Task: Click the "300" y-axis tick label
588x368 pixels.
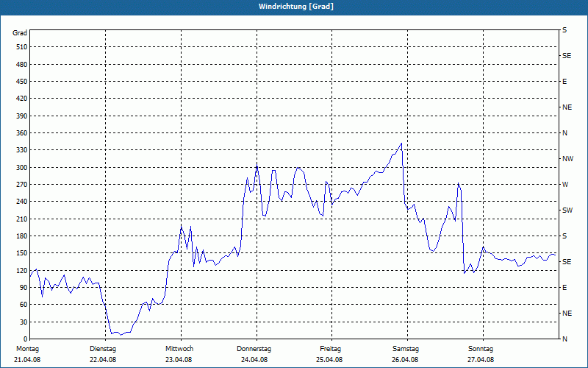Action: (22, 168)
